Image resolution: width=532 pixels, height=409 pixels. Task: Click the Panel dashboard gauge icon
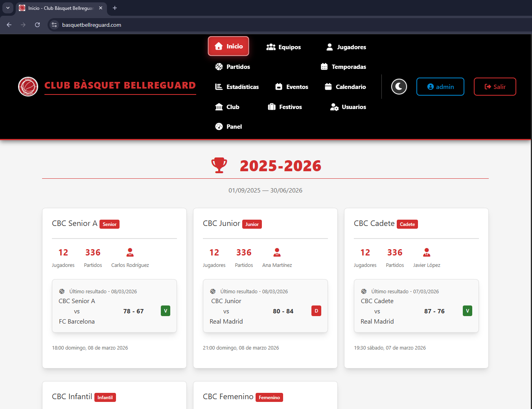coord(219,126)
